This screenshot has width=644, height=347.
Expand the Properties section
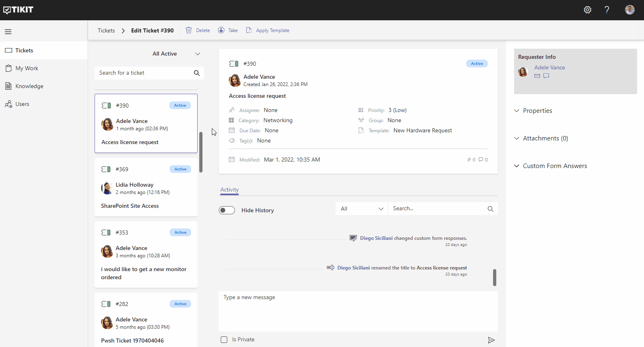click(x=537, y=111)
